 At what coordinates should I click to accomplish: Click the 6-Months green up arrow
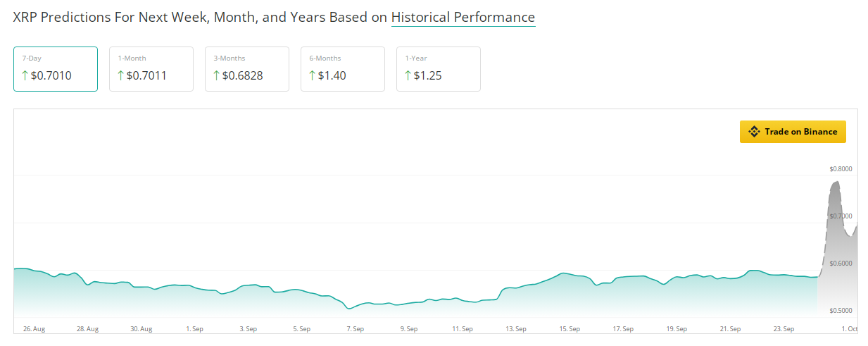pos(312,75)
